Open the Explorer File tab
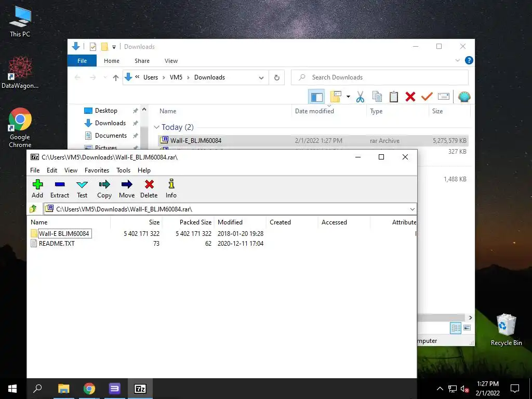 pos(82,61)
